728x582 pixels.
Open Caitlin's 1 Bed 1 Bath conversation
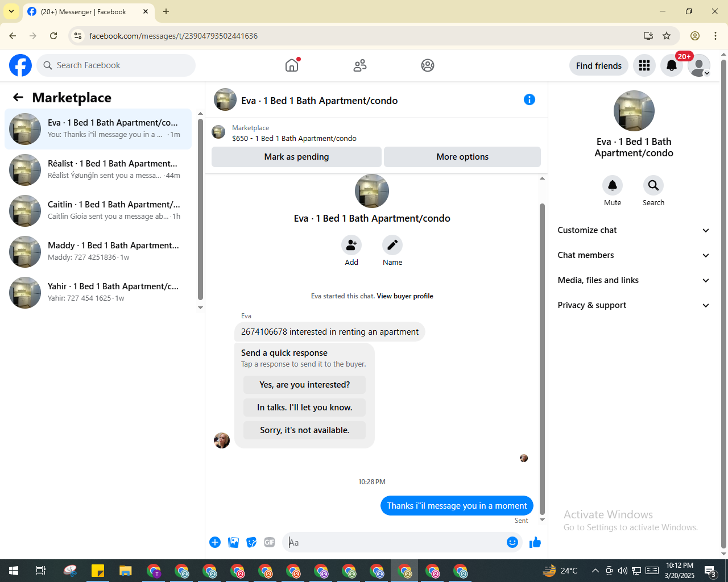point(98,211)
